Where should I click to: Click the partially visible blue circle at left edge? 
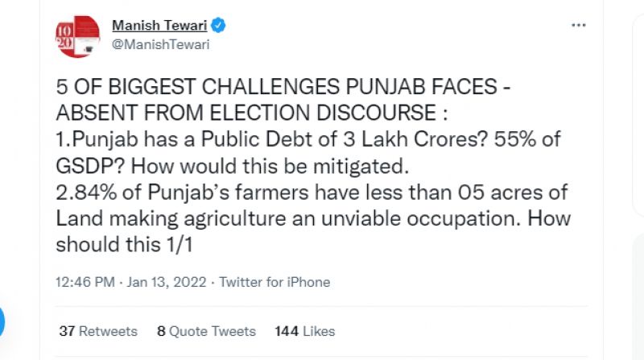(x=2, y=321)
